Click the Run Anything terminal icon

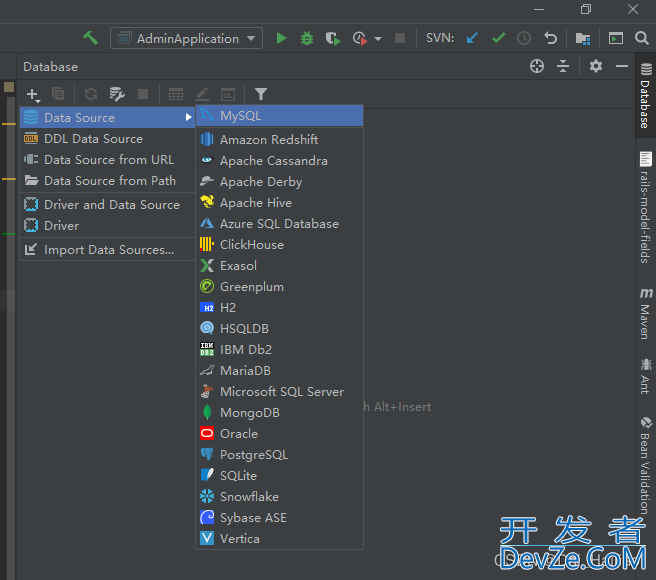615,38
